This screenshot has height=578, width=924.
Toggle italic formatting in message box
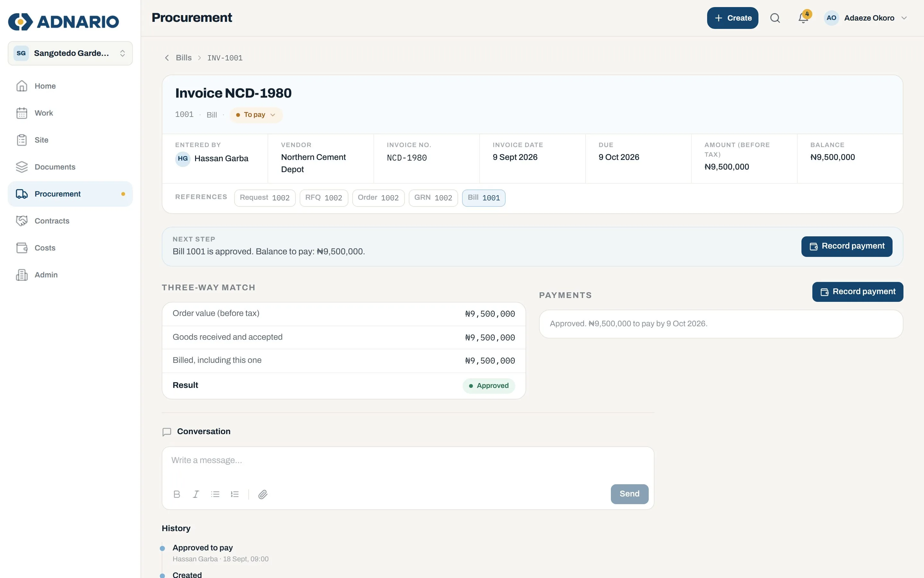tap(196, 494)
